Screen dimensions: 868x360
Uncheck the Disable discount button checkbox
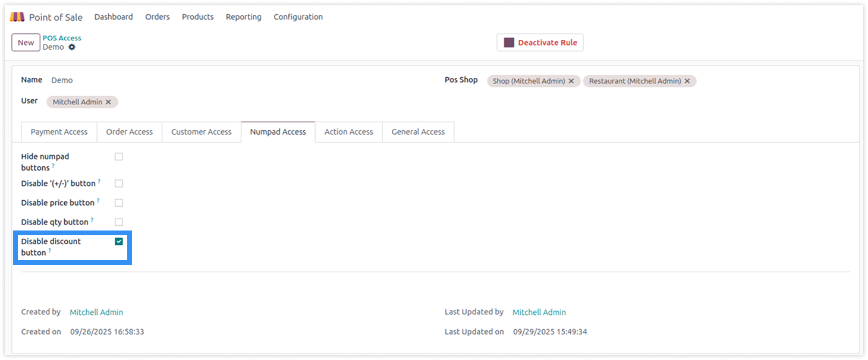(x=119, y=242)
